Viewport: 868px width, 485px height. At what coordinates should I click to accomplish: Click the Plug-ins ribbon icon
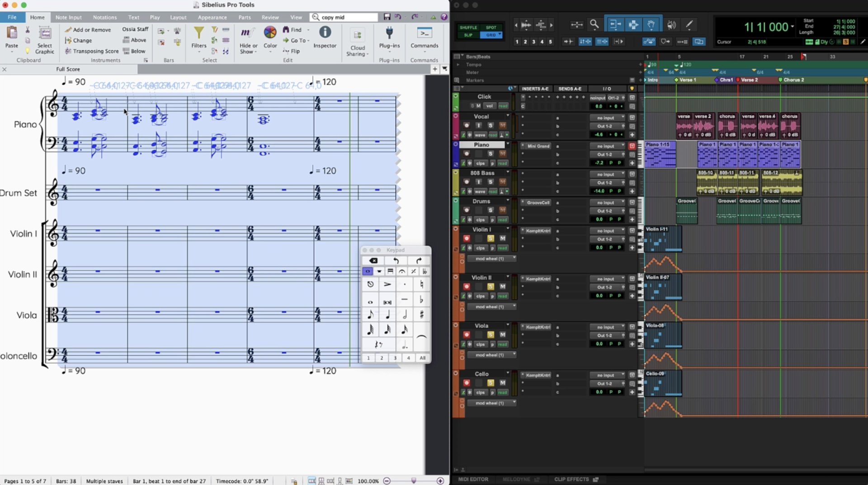[389, 33]
